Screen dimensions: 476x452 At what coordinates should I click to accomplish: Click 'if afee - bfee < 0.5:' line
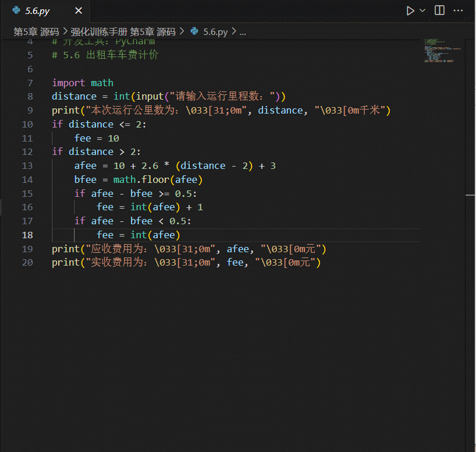point(133,221)
